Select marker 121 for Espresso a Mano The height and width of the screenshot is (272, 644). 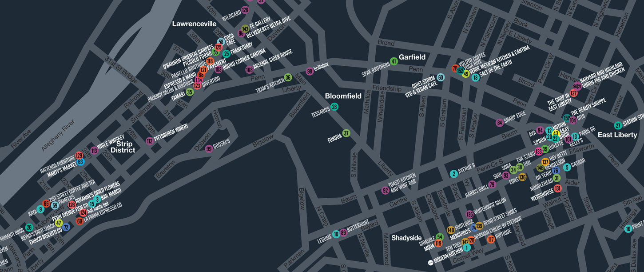click(x=203, y=70)
